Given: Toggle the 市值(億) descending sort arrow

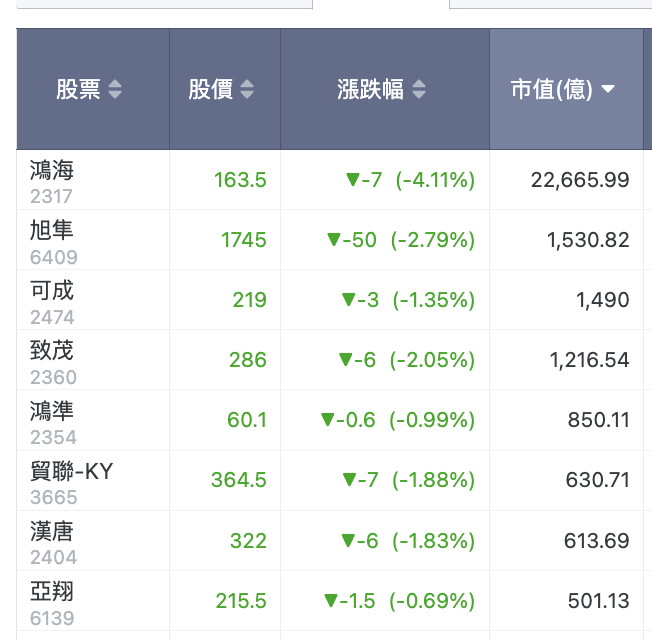Looking at the screenshot, I should point(608,89).
